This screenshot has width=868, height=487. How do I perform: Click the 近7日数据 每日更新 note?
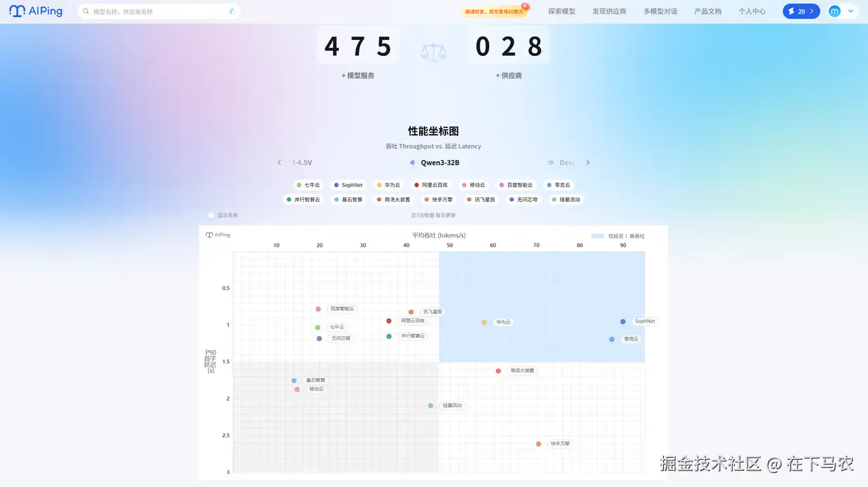click(x=433, y=216)
